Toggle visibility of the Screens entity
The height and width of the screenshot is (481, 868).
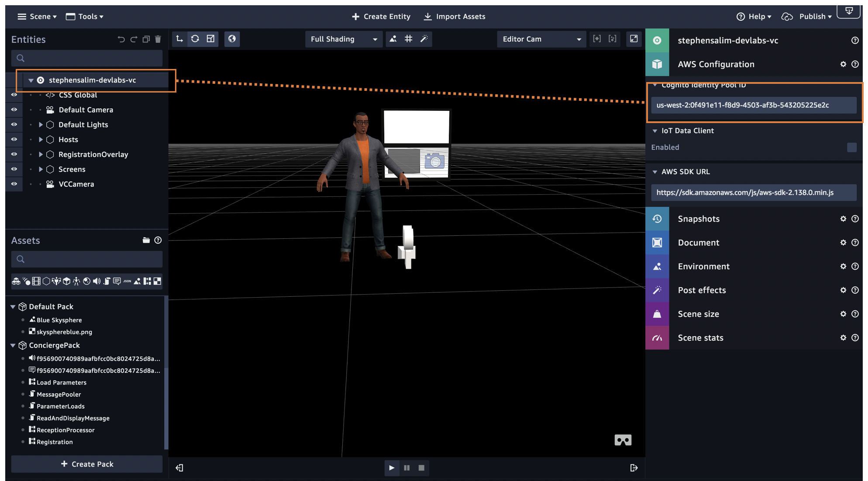(14, 169)
